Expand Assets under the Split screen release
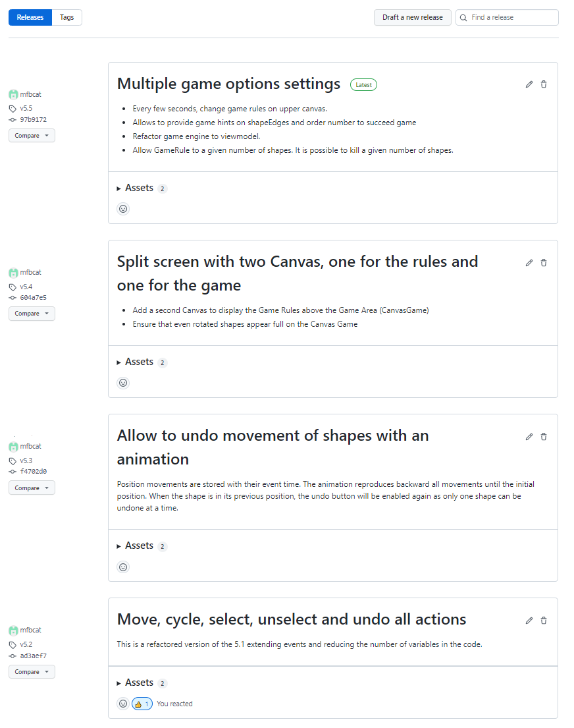Viewport: 574px width, 728px height. pyautogui.click(x=139, y=362)
